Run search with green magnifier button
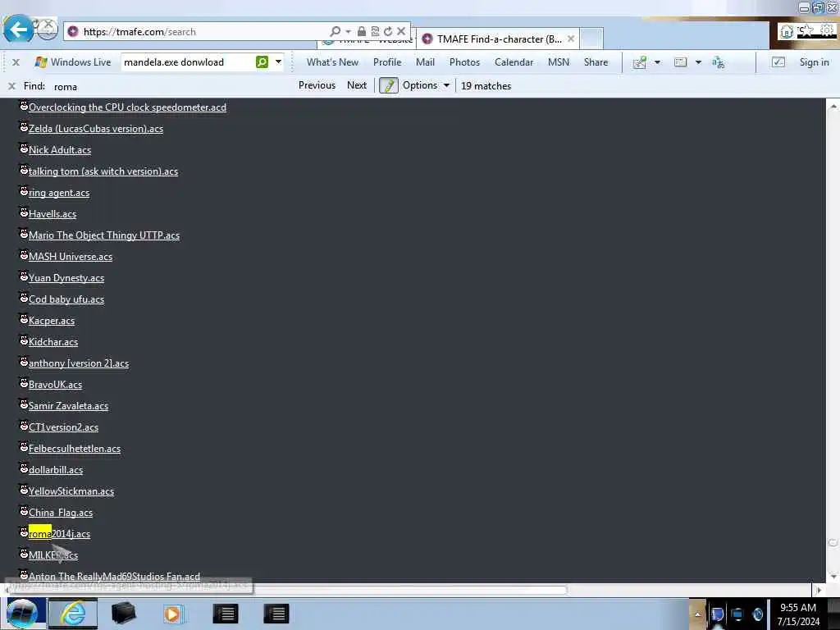This screenshot has width=840, height=630. [x=262, y=62]
